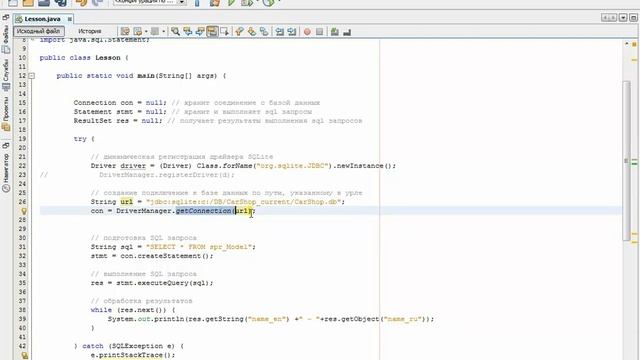Click the highlighted getConnection method name
The image size is (640, 360).
click(204, 211)
